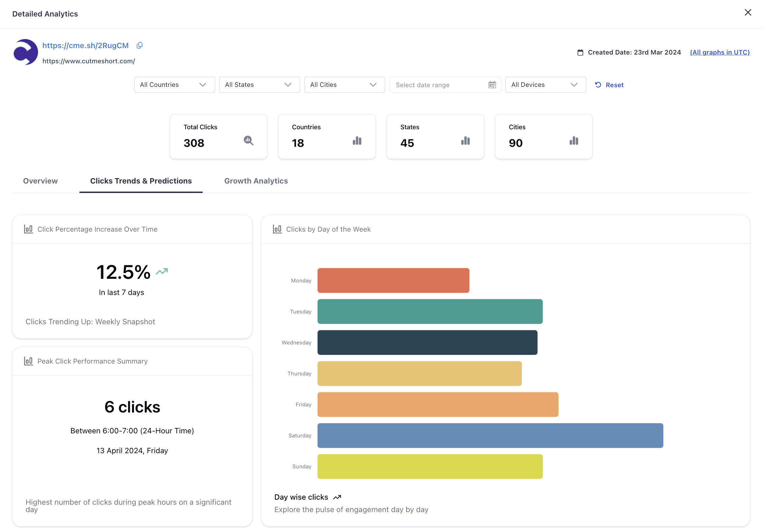Screen dimensions: 763x532
Task: Open the All Devices dropdown
Action: click(x=545, y=85)
